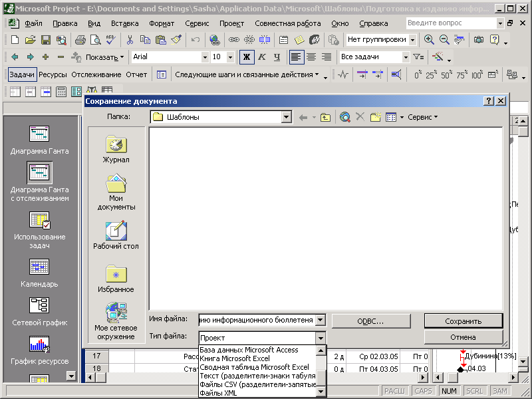Open the Network Diagram view in sidebar
The height and width of the screenshot is (399, 532).
click(x=39, y=312)
